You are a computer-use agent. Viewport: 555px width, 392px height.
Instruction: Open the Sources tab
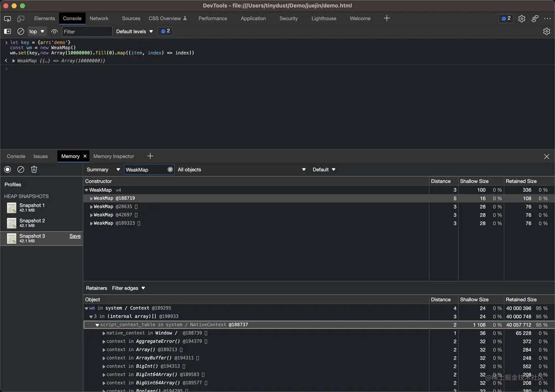click(131, 18)
